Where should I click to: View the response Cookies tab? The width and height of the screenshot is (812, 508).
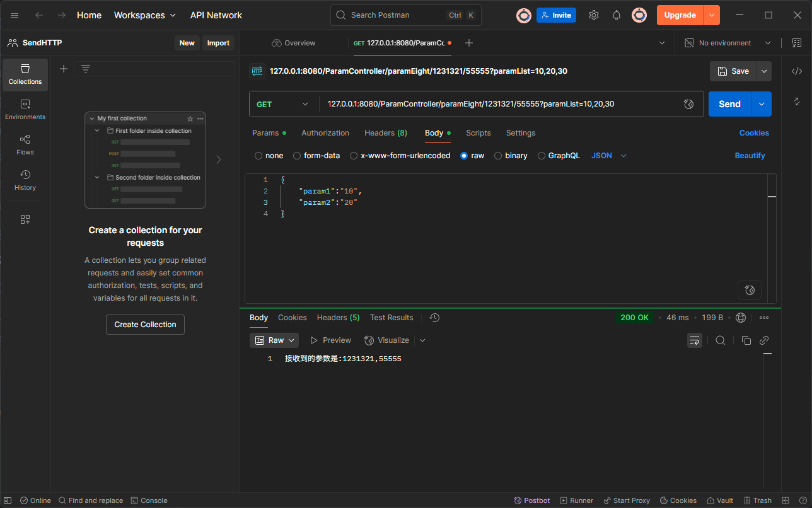click(293, 318)
